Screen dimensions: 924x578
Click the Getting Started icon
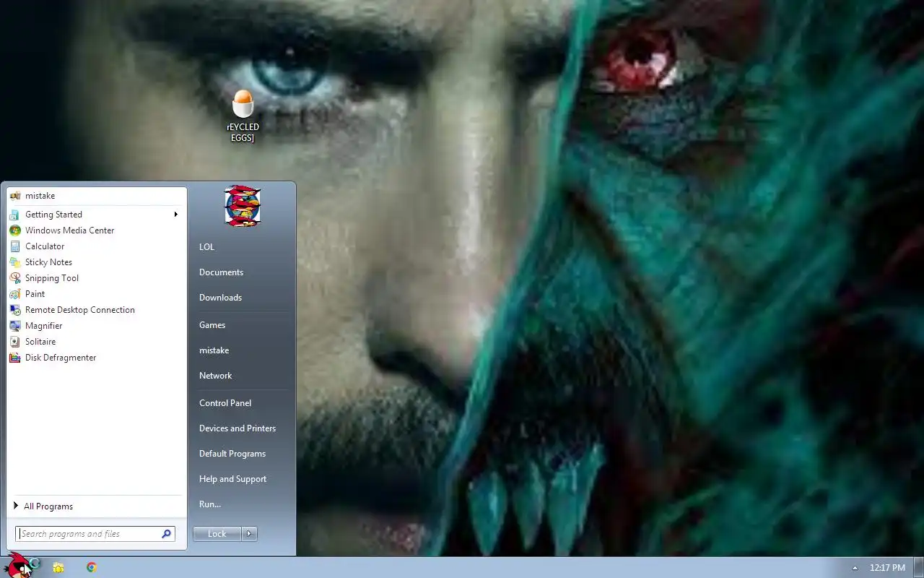15,215
